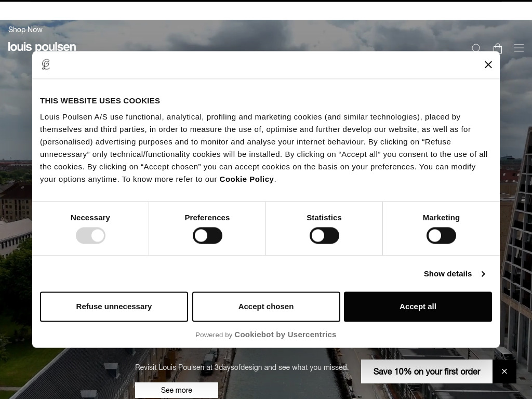Click the Accept chosen button
The height and width of the screenshot is (399, 532).
[x=266, y=307]
